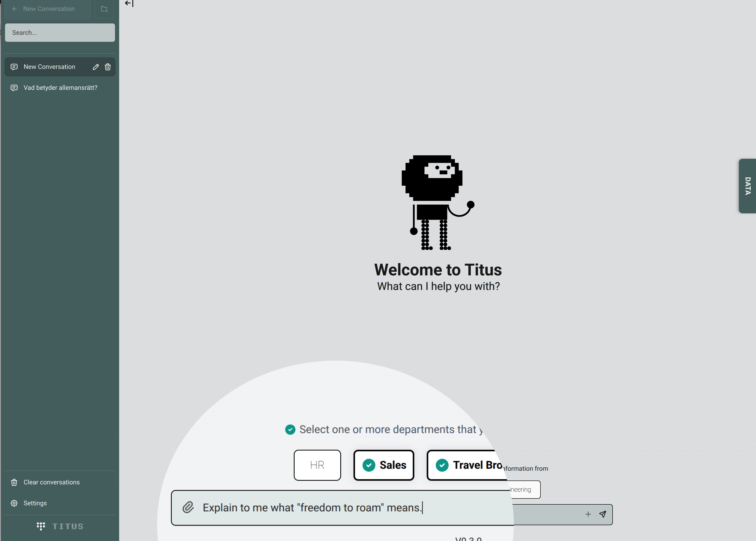Deselect the Sales department chip
Screen dimensions: 756x541
click(384, 465)
